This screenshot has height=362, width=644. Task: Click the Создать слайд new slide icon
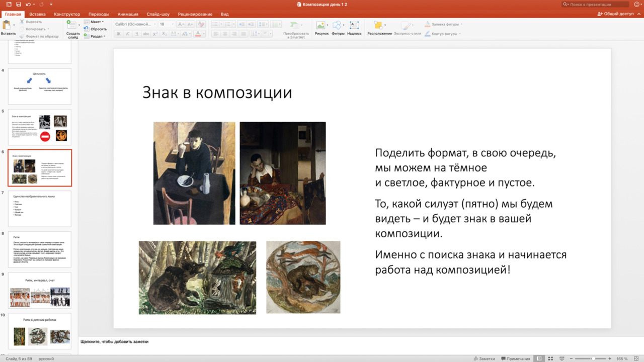[71, 25]
